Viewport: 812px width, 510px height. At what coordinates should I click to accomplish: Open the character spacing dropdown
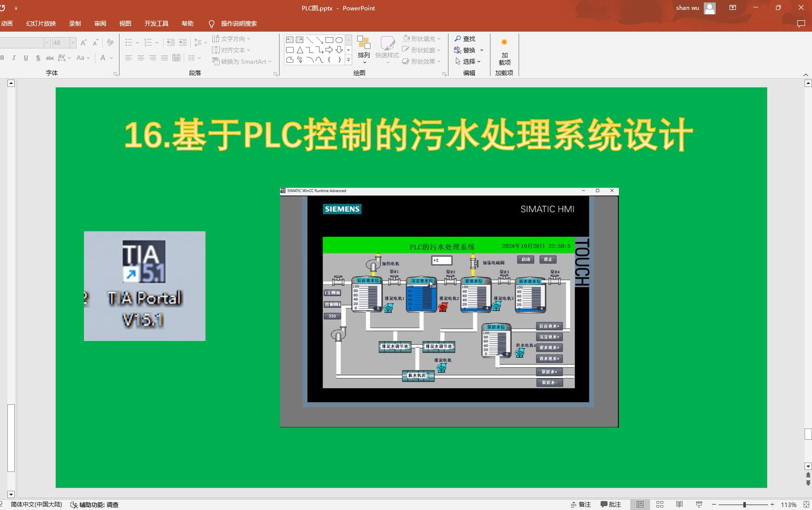[65, 58]
